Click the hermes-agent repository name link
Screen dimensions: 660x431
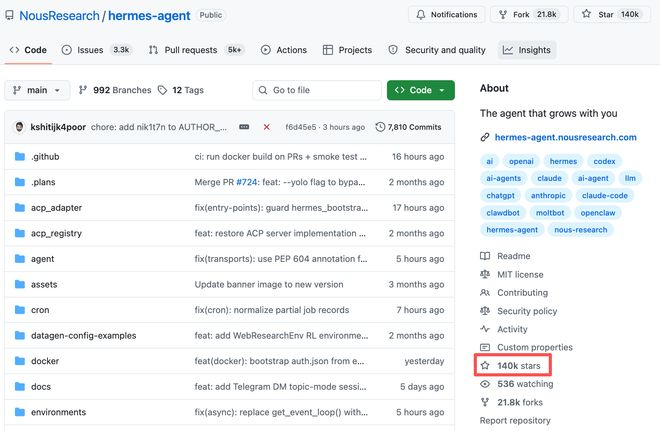click(x=149, y=16)
